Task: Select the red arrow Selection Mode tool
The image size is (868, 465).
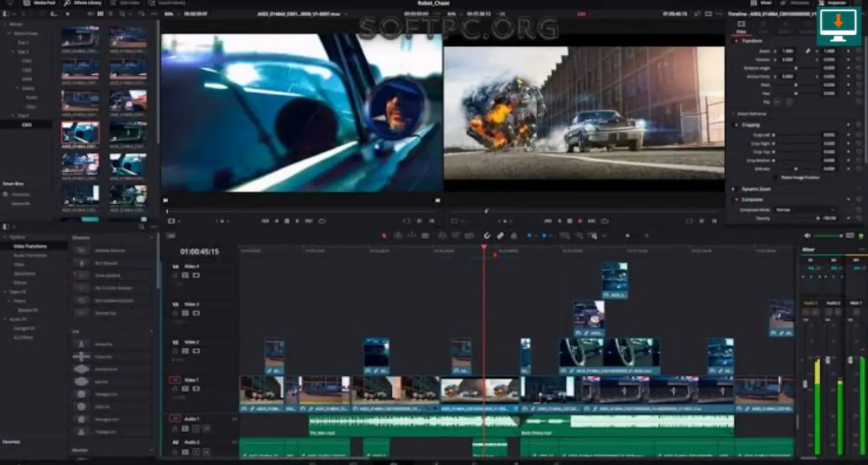Action: point(385,236)
